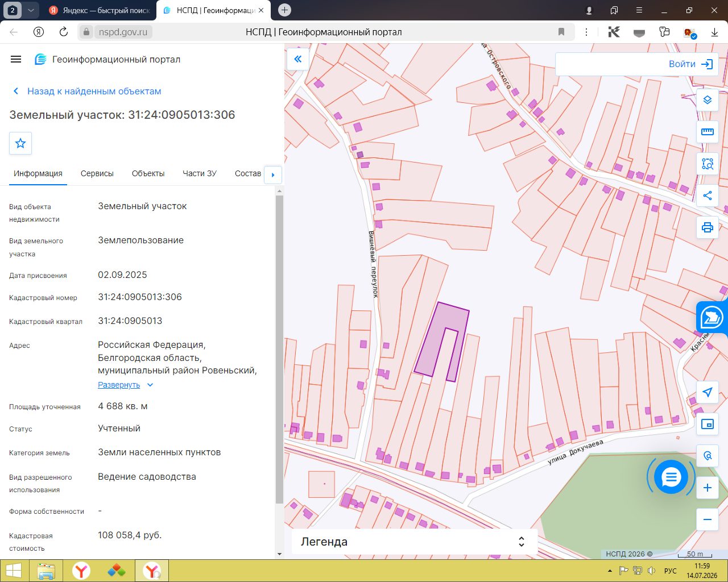Zoom out the map with minus

coord(708,519)
